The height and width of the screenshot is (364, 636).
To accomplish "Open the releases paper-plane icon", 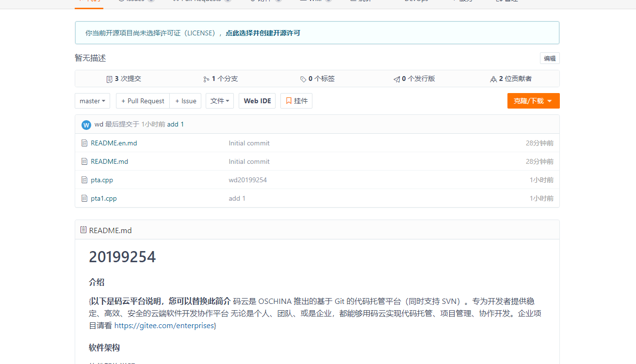I will tap(397, 79).
